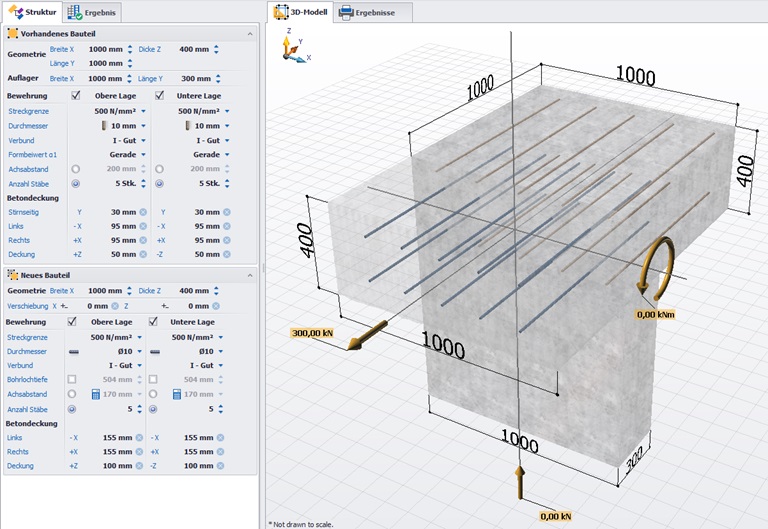Adjust Breite X stepper in Vorhandenes Bauteil Geometrie
768x529 pixels.
tap(130, 49)
